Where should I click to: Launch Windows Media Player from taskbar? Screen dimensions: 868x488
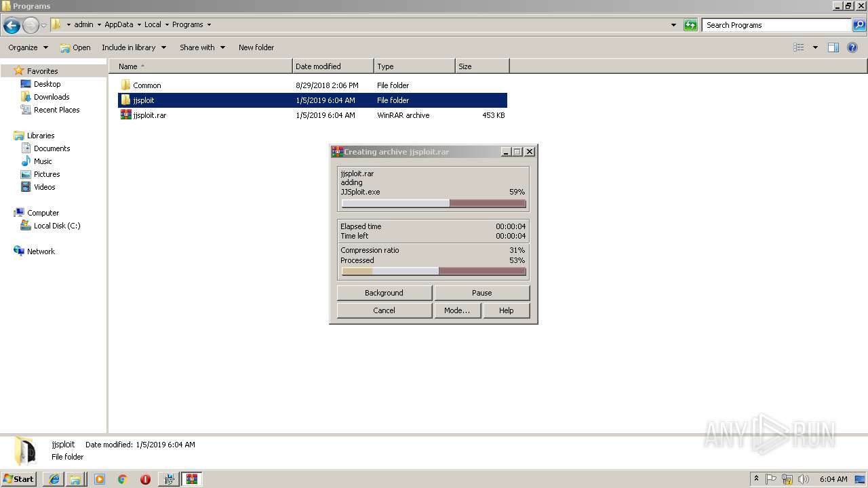[100, 479]
